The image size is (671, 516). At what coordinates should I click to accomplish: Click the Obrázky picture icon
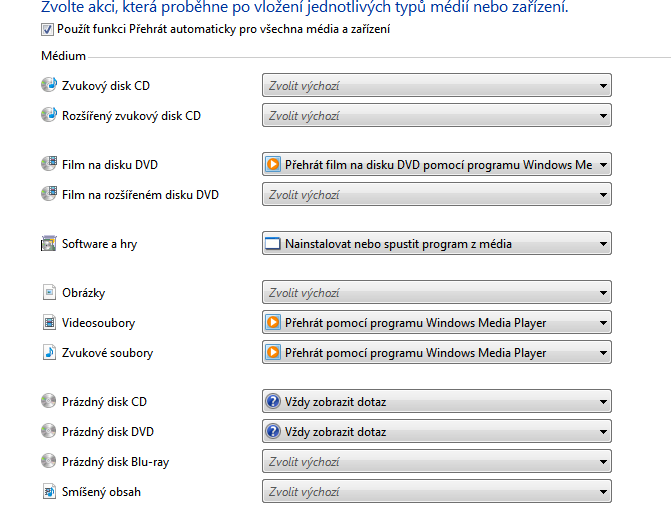pyautogui.click(x=49, y=293)
